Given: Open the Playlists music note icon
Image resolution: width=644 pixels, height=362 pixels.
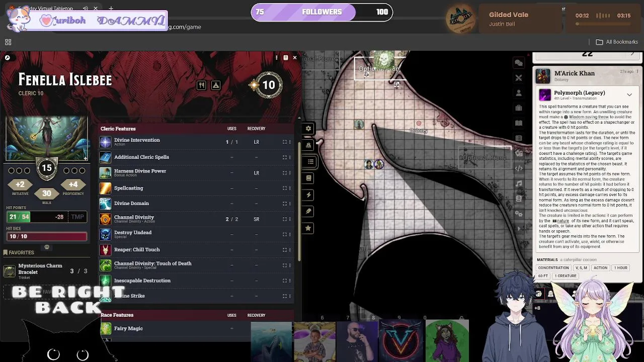Looking at the screenshot, I should [518, 184].
